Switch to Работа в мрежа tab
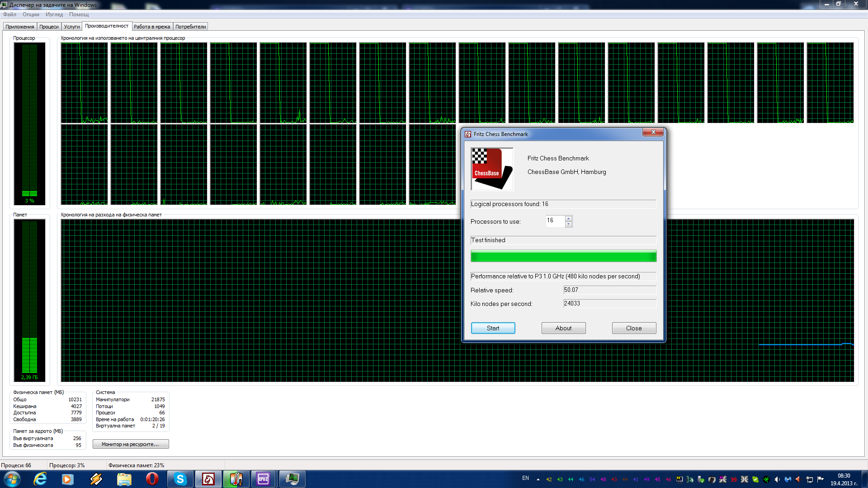Image resolution: width=868 pixels, height=488 pixels. 152,27
